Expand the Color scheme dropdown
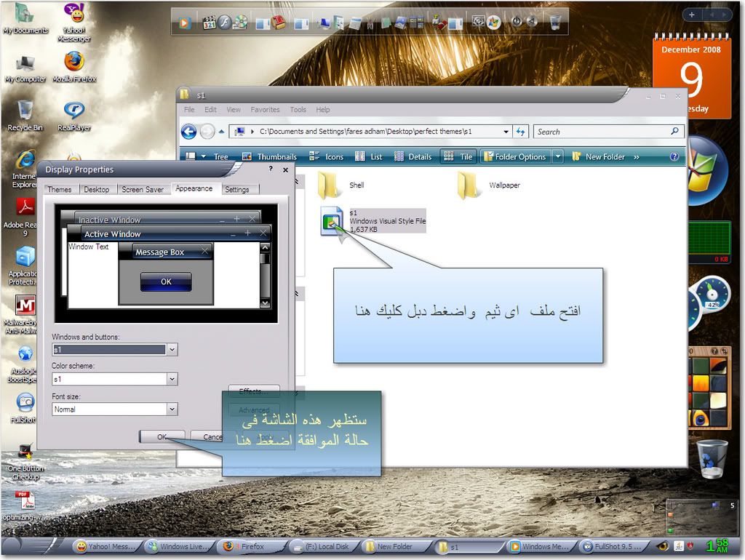This screenshot has width=745, height=560. tap(172, 380)
